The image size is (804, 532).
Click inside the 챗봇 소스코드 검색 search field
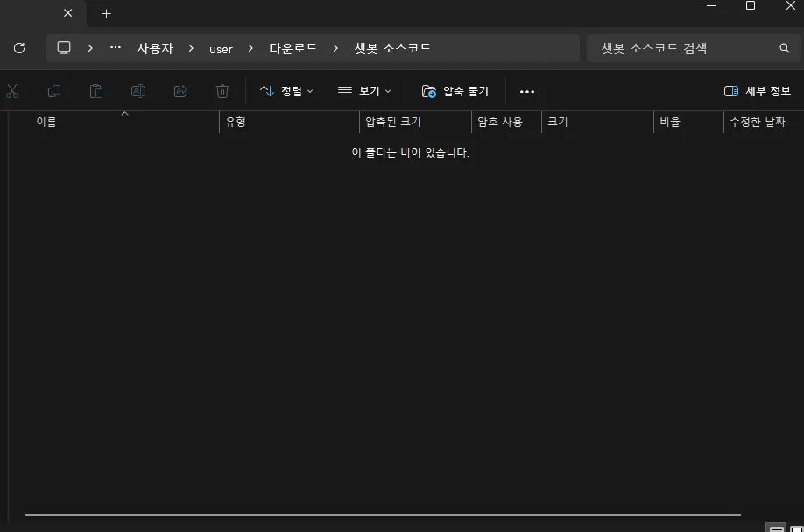tap(683, 48)
